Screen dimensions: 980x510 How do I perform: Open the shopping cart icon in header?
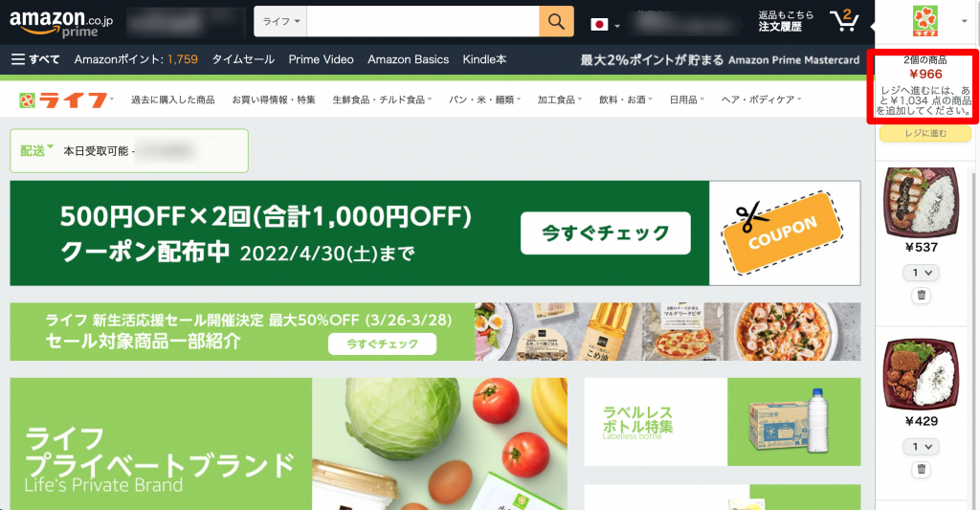pos(844,21)
